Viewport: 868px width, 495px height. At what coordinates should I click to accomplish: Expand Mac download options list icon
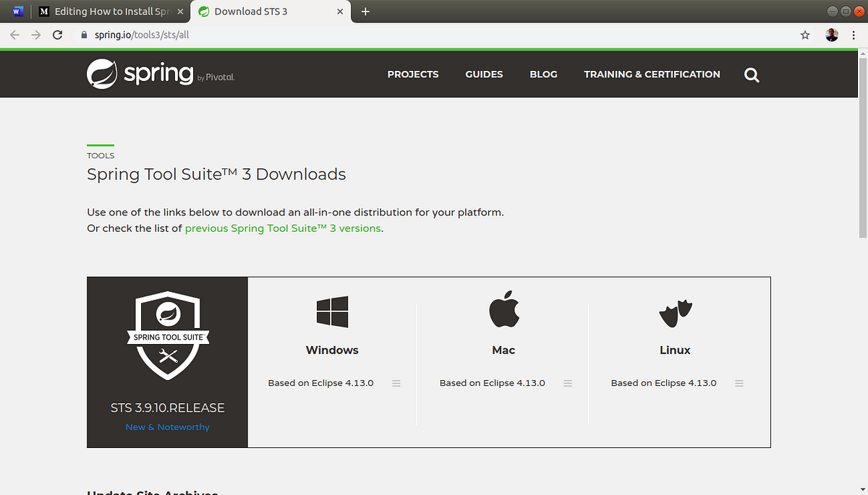568,383
